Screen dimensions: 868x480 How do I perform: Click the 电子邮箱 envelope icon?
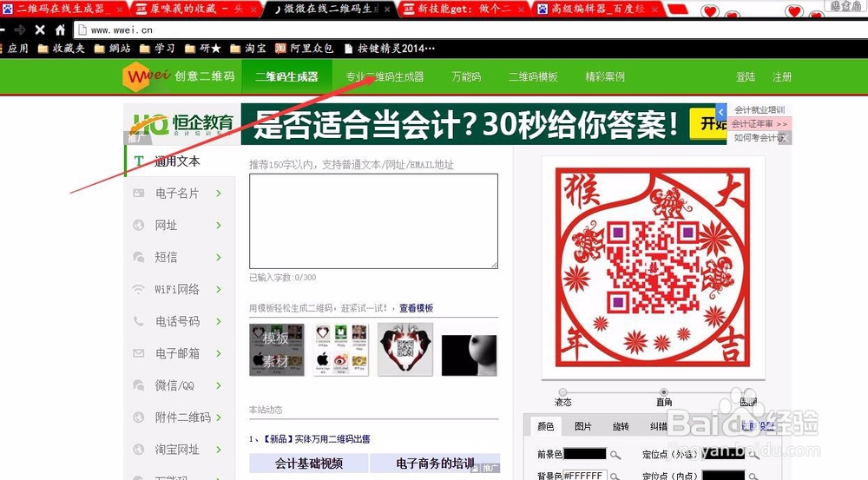click(138, 353)
